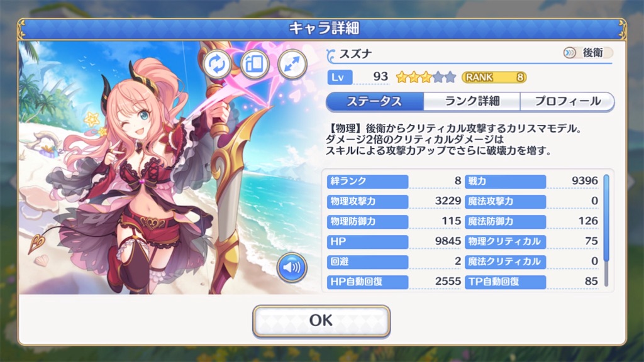This screenshot has height=362, width=644.
Task: Select the ステータス tab
Action: (375, 101)
